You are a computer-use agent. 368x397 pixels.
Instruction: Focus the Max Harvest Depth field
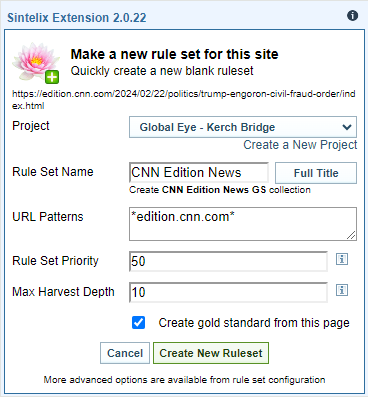click(228, 292)
